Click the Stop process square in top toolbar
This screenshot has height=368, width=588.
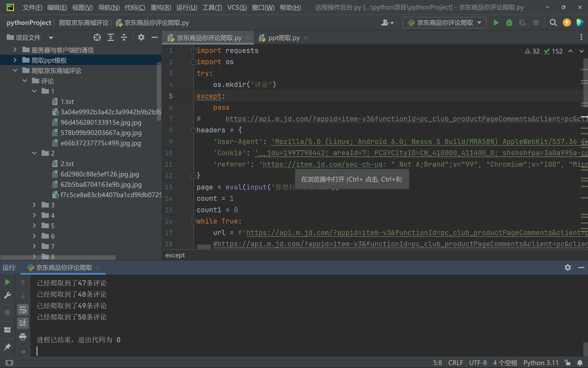pos(536,23)
